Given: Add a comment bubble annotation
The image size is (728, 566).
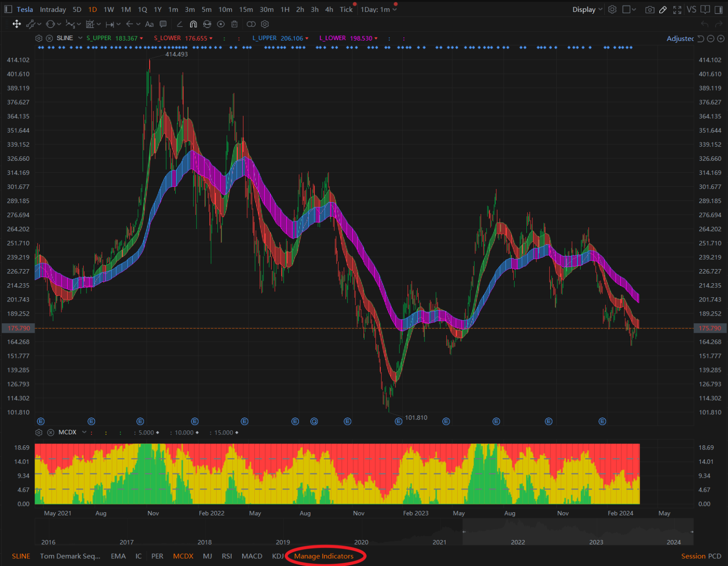Looking at the screenshot, I should [163, 24].
